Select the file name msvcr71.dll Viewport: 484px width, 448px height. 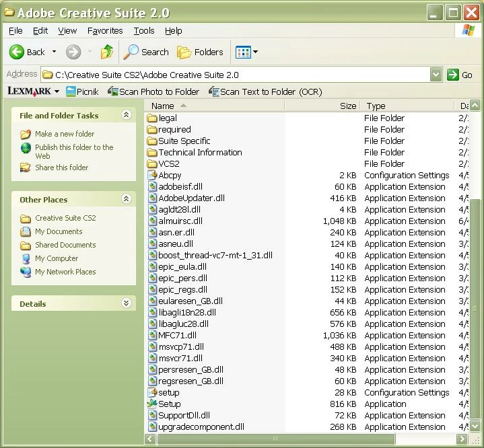click(x=180, y=358)
